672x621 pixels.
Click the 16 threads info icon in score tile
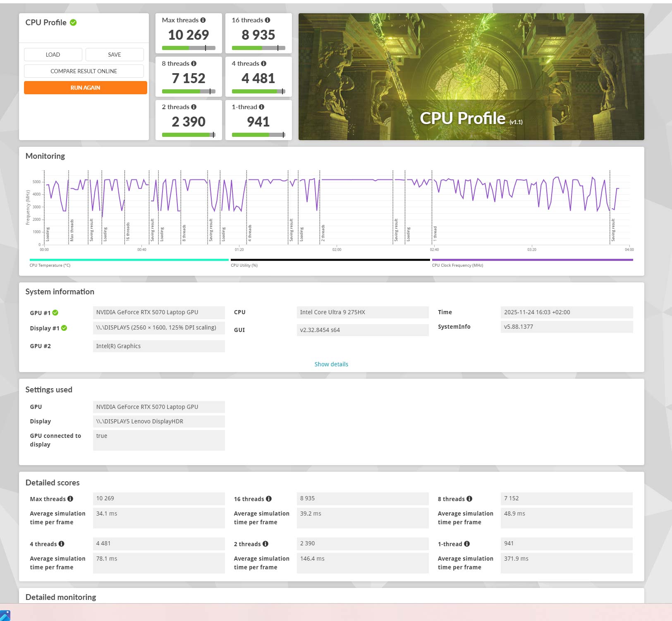(x=268, y=20)
